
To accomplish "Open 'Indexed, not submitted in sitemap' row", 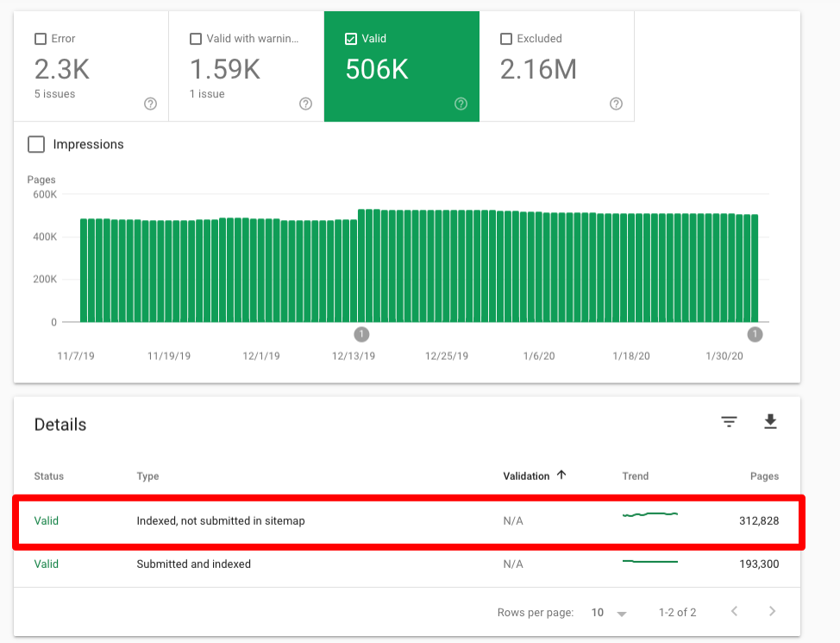I will [x=221, y=521].
